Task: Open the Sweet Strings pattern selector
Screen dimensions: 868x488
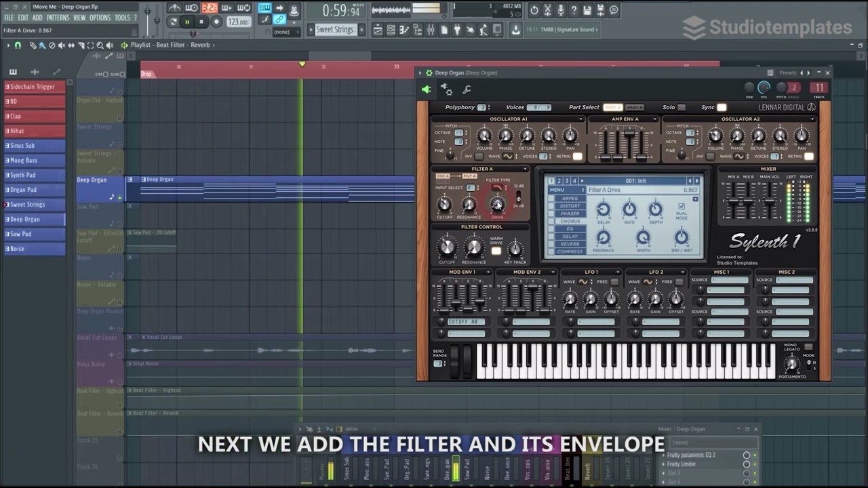Action: 335,30
